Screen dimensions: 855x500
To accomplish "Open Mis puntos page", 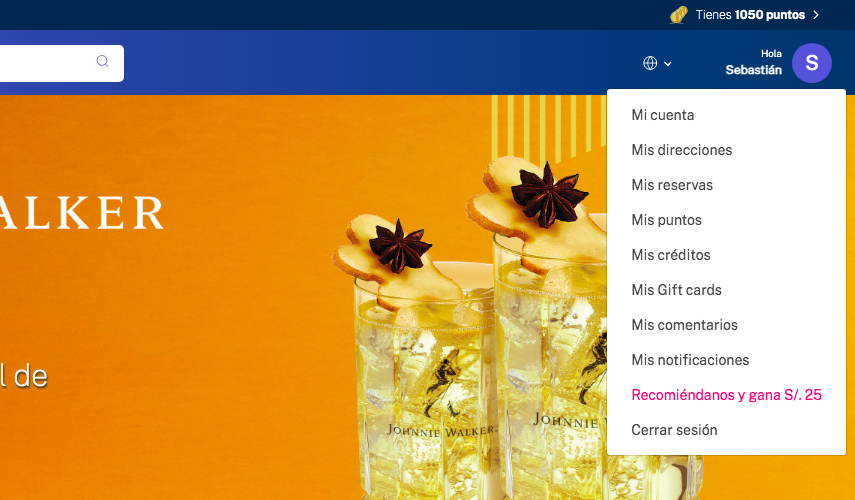I will click(x=666, y=220).
